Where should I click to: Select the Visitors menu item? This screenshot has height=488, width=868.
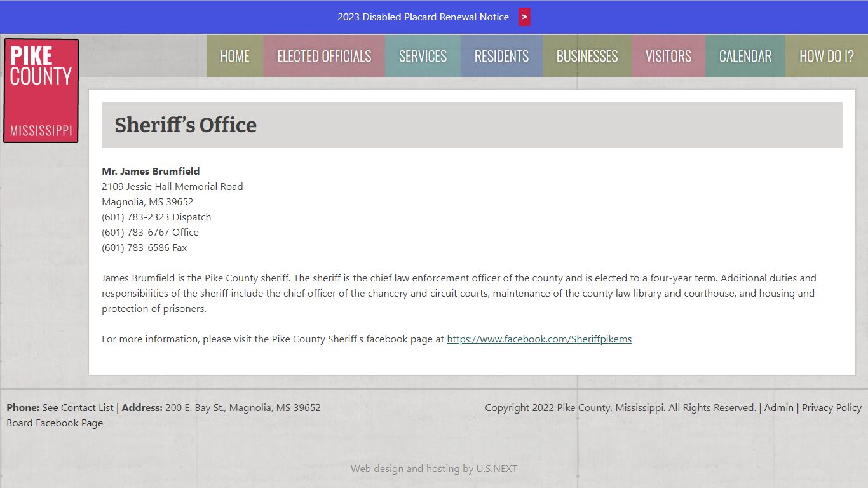[x=668, y=57]
